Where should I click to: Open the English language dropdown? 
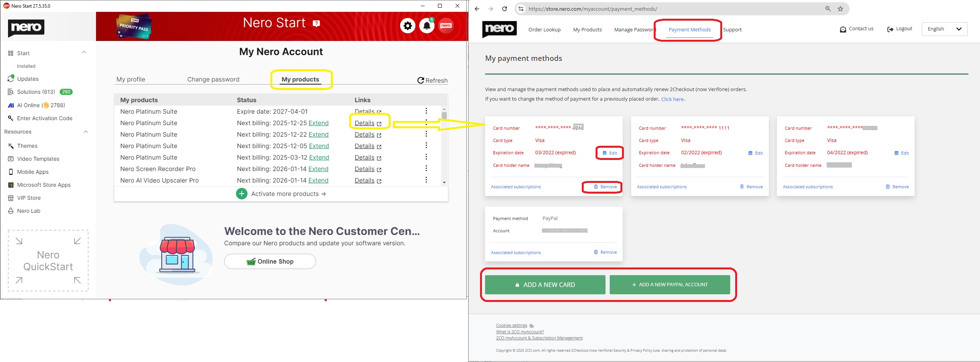[x=944, y=29]
